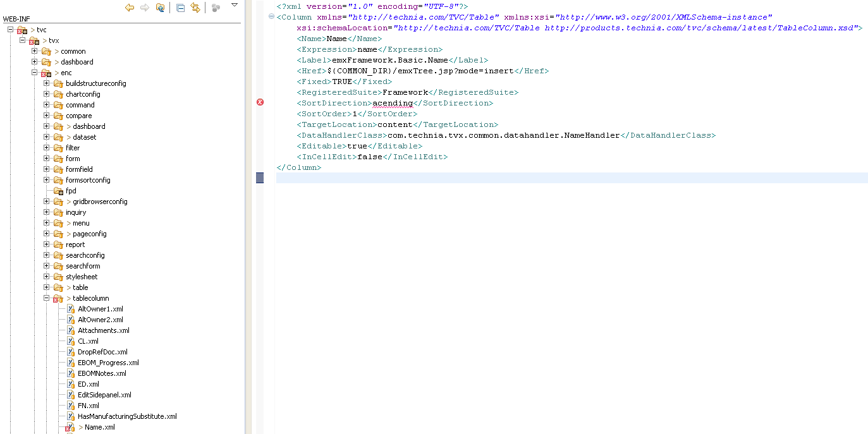
Task: Click the Up folder icon
Action: tap(161, 8)
